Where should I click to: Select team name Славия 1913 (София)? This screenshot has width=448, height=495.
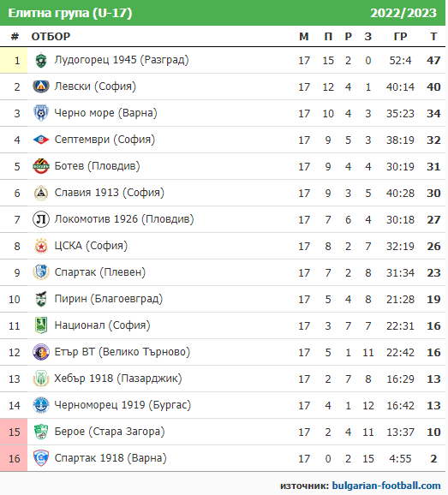(x=110, y=193)
